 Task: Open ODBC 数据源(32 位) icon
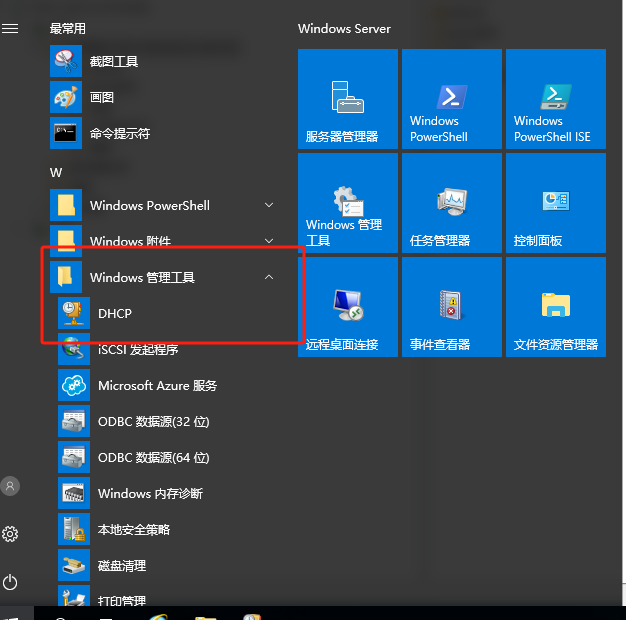[x=74, y=421]
